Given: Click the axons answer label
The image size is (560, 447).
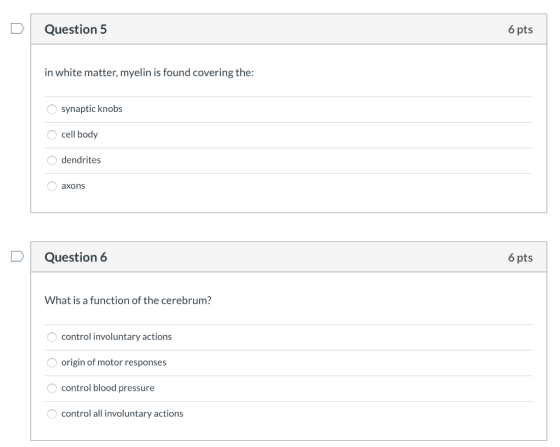Looking at the screenshot, I should coord(73,186).
